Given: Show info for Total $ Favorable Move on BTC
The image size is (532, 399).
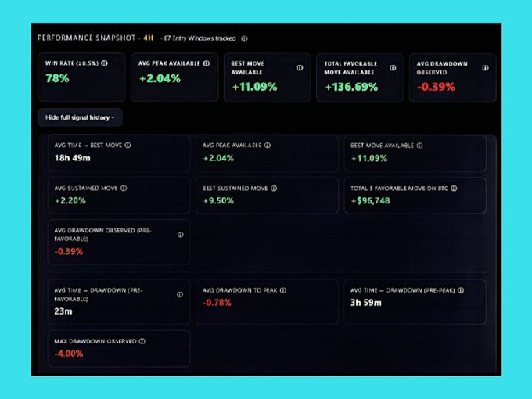Looking at the screenshot, I should (454, 189).
